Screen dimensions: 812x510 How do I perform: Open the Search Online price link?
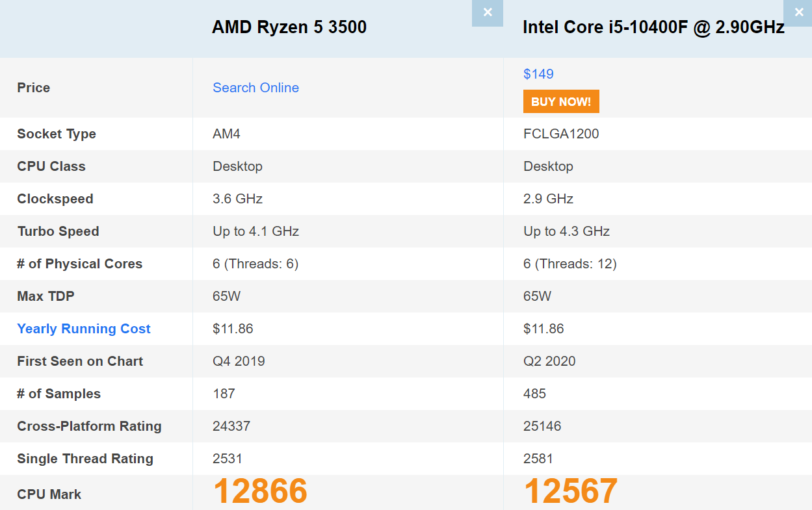tap(255, 88)
